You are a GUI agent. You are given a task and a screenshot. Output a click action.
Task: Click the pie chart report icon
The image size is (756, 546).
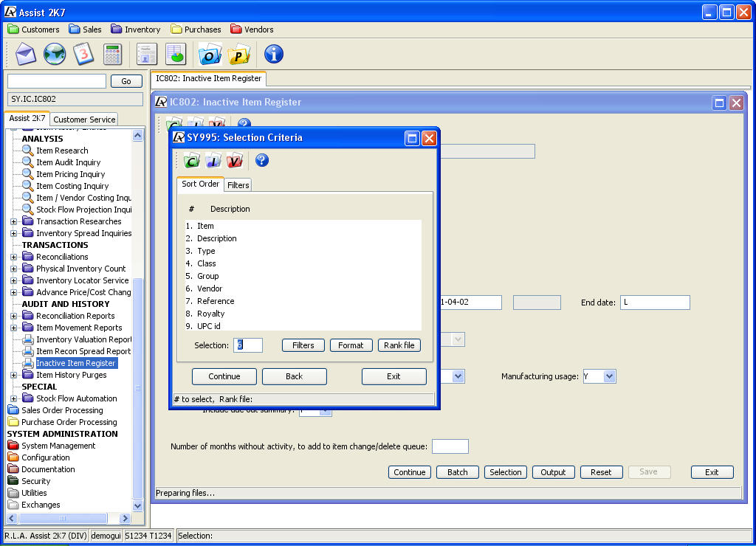coord(176,55)
